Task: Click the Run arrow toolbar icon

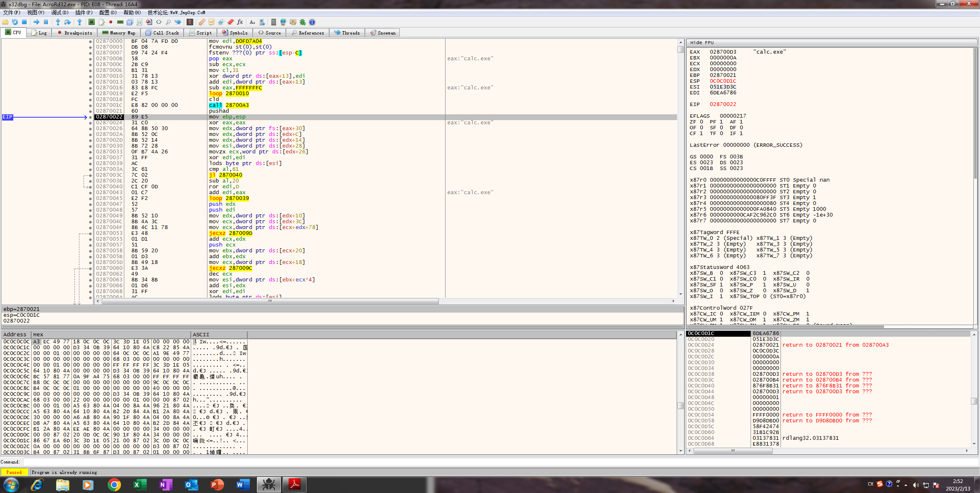Action: tap(37, 22)
